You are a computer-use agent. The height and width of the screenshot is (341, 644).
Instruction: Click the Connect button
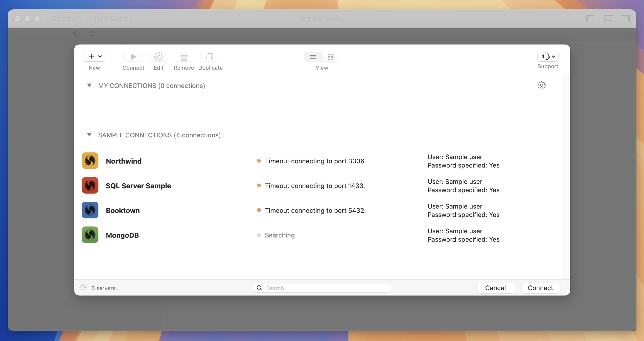point(541,288)
